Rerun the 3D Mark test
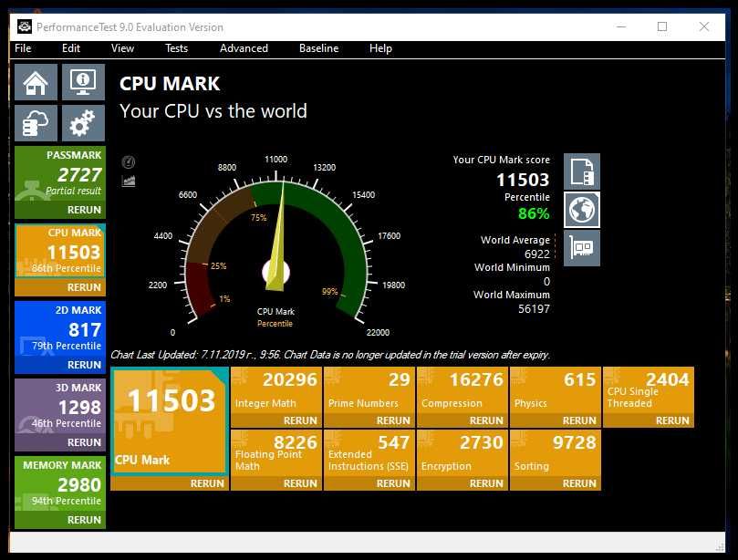This screenshot has height=560, width=738. pos(60,442)
